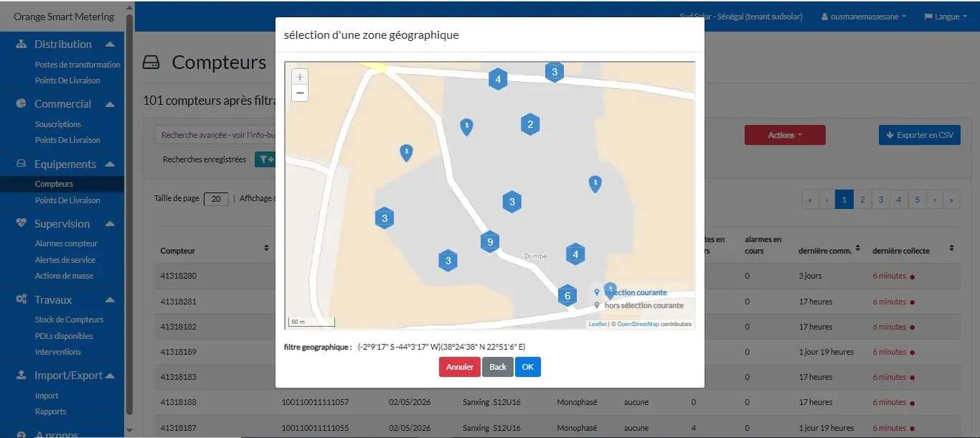
Task: Open the cluster marker showing 6
Action: 567,295
